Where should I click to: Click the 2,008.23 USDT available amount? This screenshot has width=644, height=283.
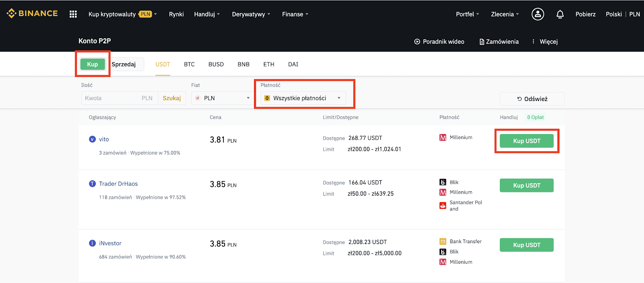click(367, 242)
